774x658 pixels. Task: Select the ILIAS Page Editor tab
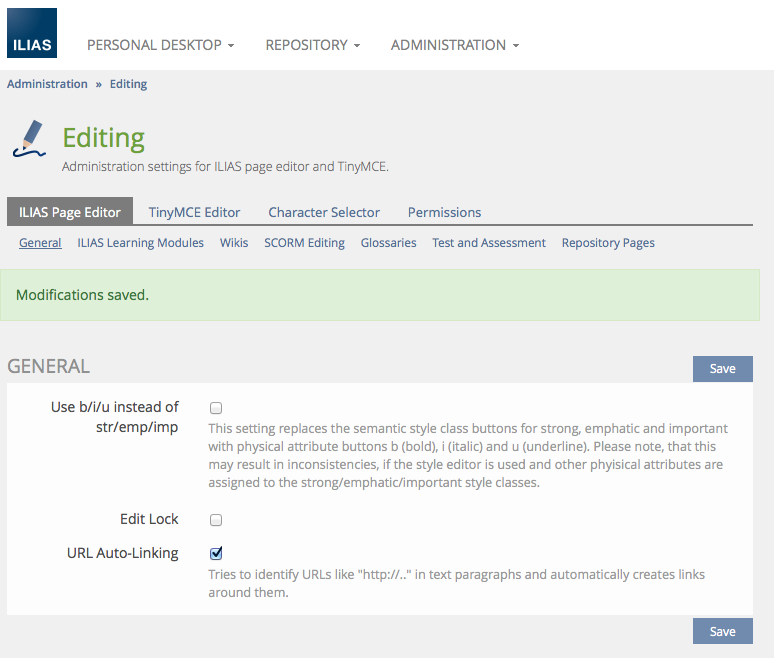click(x=70, y=212)
